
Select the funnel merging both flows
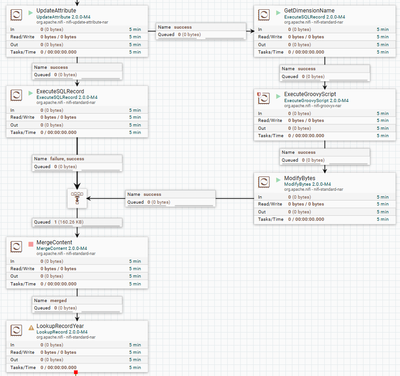tap(77, 199)
